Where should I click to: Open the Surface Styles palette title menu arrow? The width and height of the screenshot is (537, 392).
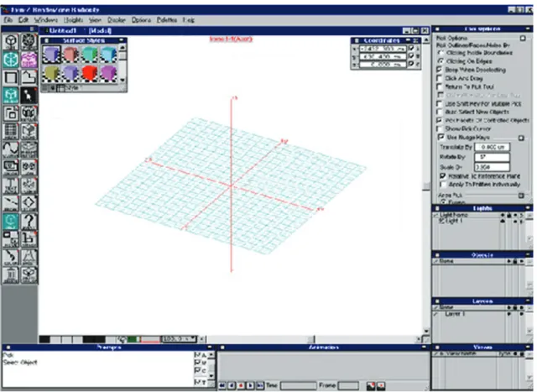pos(121,40)
